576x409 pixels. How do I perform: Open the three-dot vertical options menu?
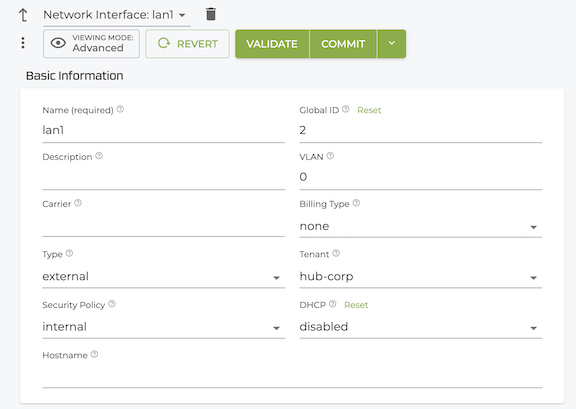(x=23, y=43)
